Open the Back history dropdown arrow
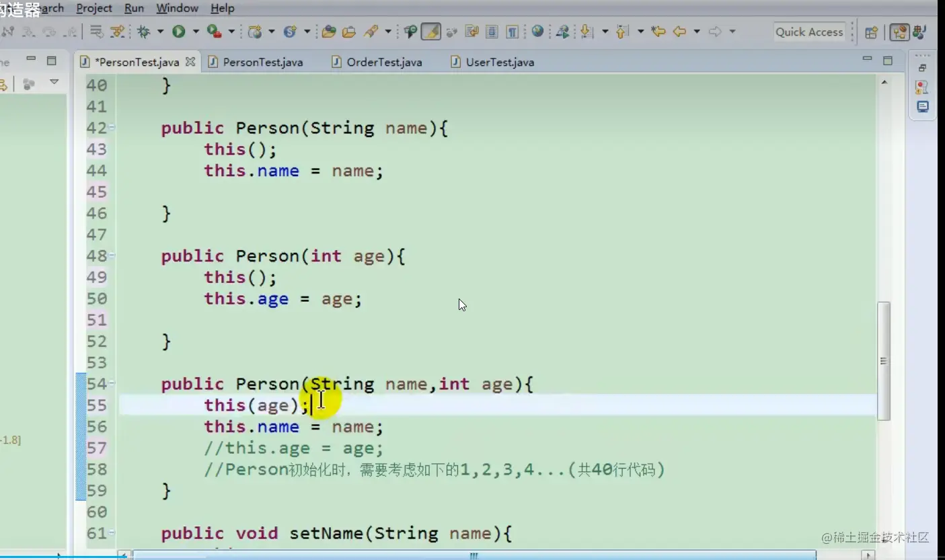Screen dimensions: 945x560 697,32
